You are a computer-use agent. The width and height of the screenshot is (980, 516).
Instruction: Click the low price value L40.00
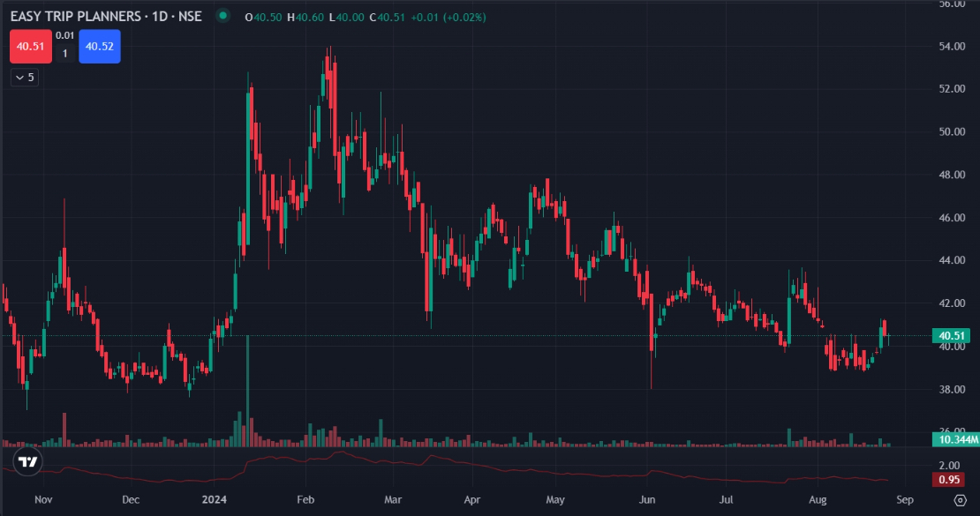click(346, 18)
